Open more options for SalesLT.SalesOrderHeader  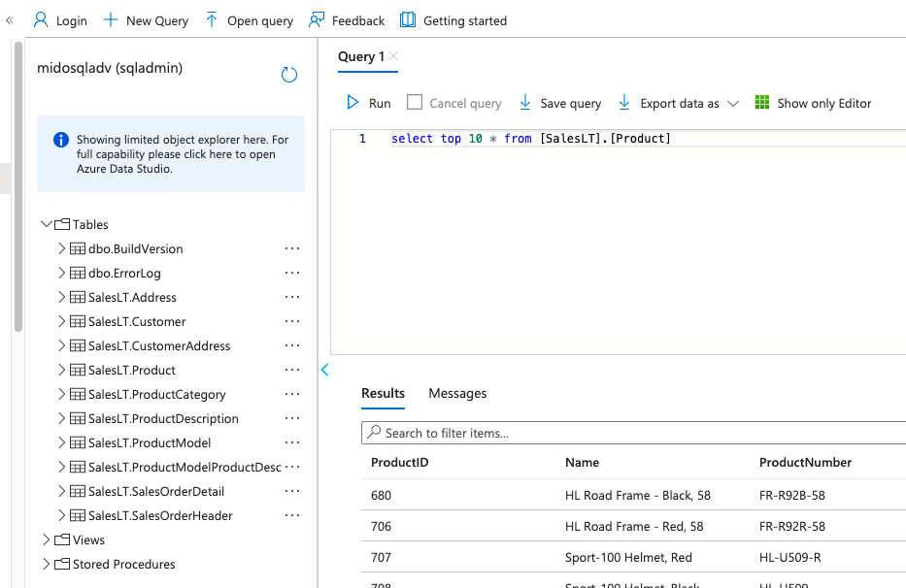(292, 516)
